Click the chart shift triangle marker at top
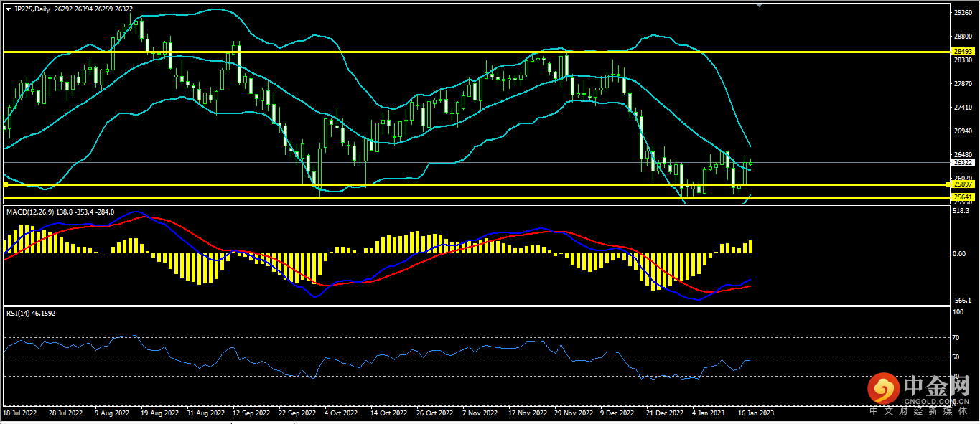Screen dimensions: 980x424 (x=760, y=5)
